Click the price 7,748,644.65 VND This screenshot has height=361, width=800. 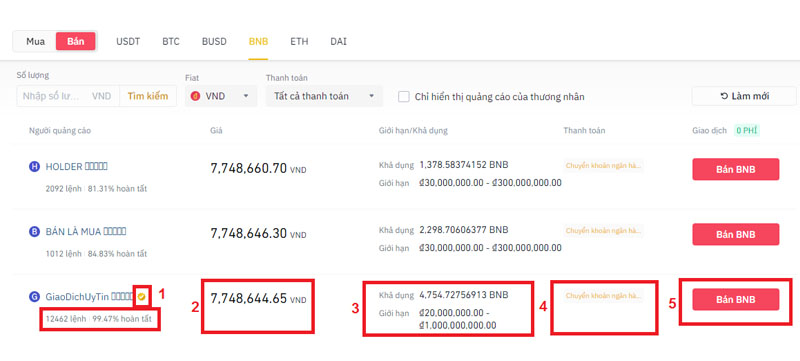coord(258,299)
